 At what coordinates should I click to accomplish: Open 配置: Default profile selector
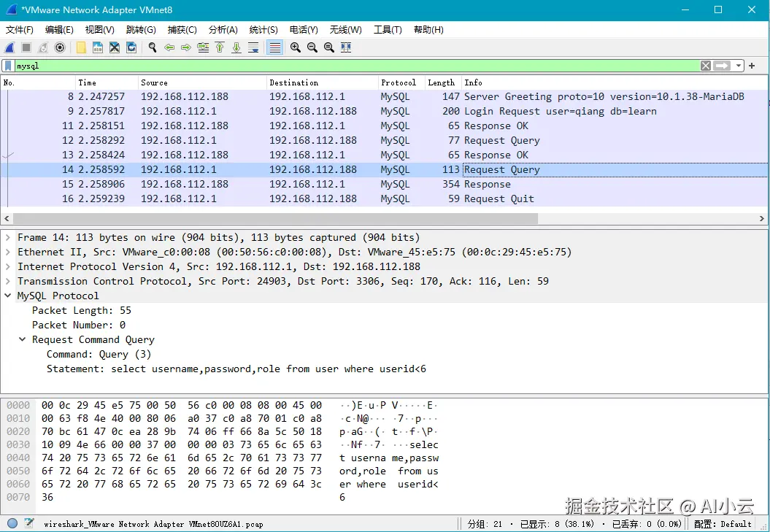723,524
